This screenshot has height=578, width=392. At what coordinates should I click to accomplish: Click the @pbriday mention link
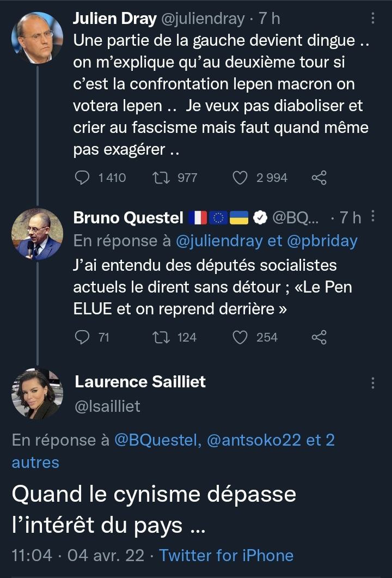[322, 241]
